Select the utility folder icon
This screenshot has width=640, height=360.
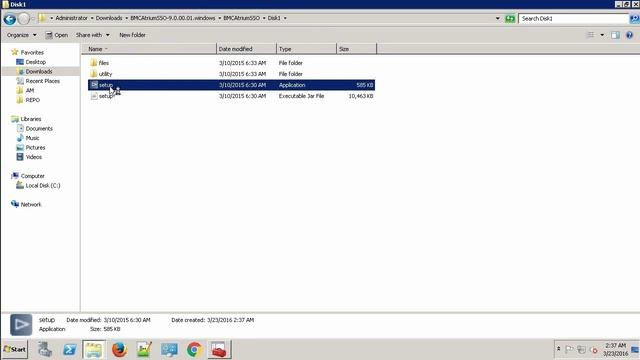tap(93, 74)
